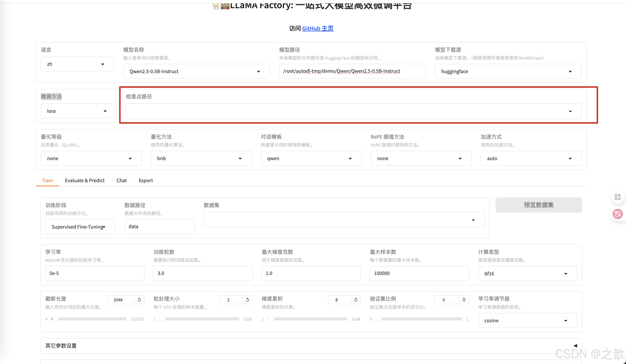Open the 数据集 dropdown
The width and height of the screenshot is (626, 364).
[x=344, y=220]
